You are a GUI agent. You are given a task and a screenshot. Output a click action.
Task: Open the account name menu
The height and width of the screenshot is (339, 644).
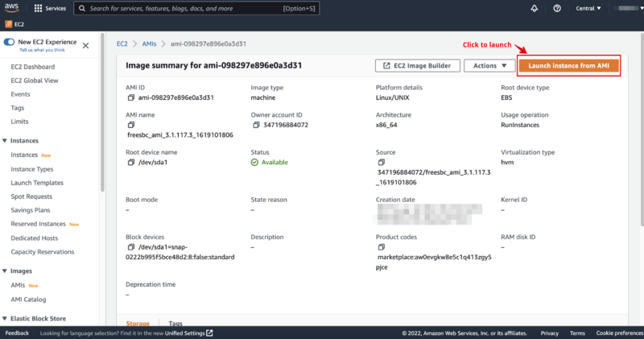629,8
